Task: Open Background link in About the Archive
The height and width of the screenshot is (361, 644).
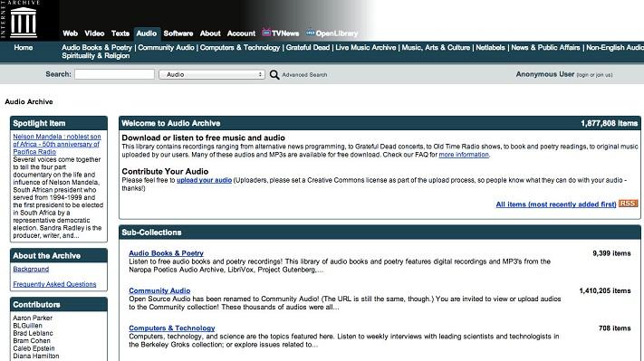Action: (31, 269)
